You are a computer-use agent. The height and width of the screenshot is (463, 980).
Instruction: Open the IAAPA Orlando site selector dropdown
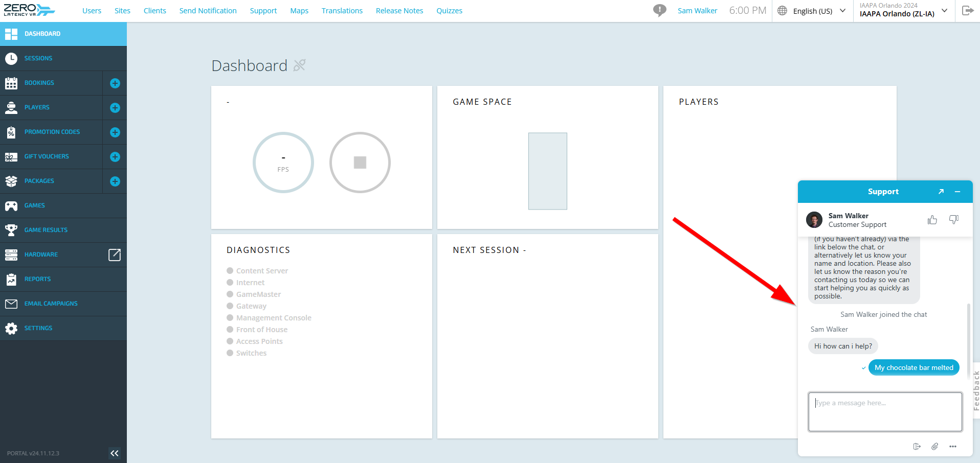coord(904,10)
